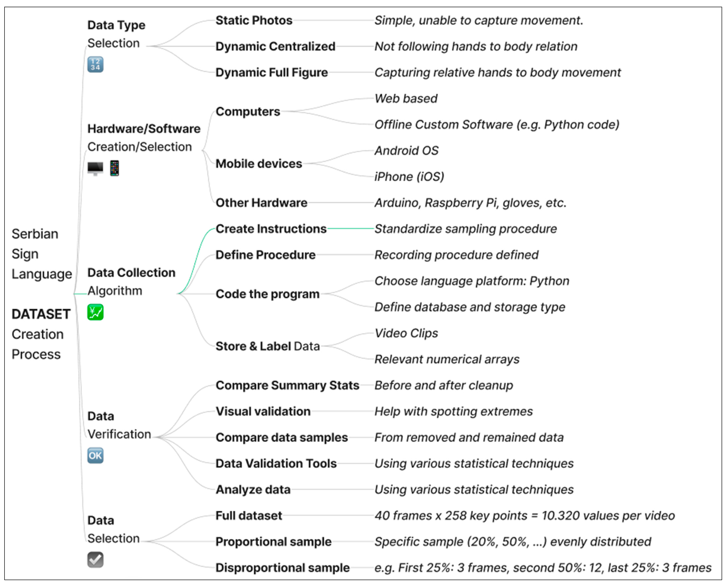Screen dimensions: 728x586
Task: Select the Static Photos node
Action: (x=254, y=21)
